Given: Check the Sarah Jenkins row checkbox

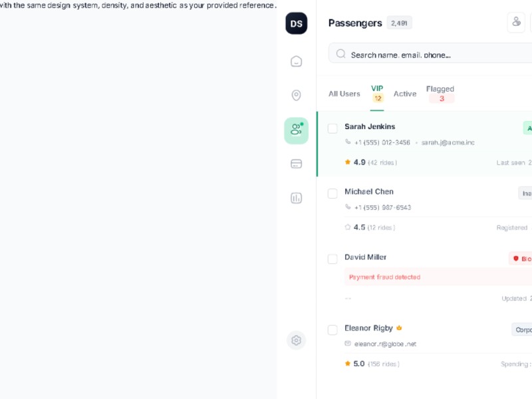Looking at the screenshot, I should point(332,128).
